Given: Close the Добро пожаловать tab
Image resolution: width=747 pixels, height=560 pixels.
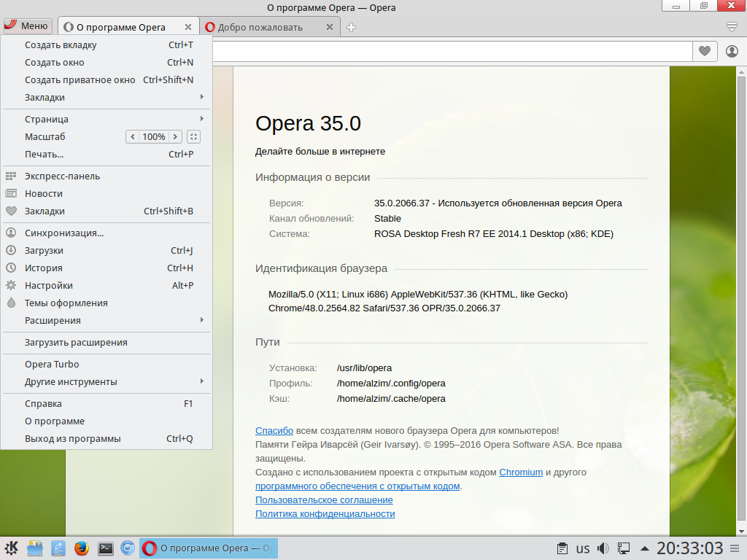Looking at the screenshot, I should tap(330, 27).
